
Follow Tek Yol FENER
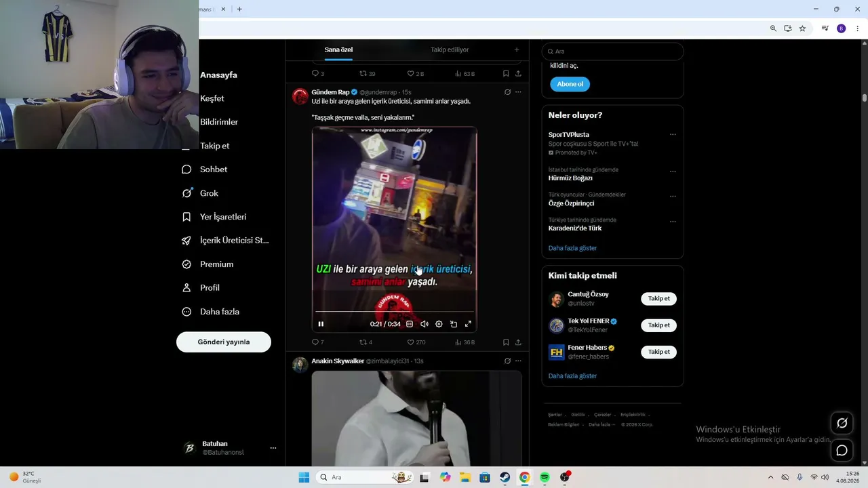(658, 325)
